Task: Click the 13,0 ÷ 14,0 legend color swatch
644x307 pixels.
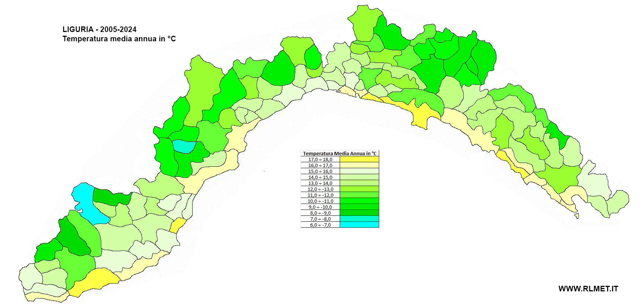Action: pos(359,183)
